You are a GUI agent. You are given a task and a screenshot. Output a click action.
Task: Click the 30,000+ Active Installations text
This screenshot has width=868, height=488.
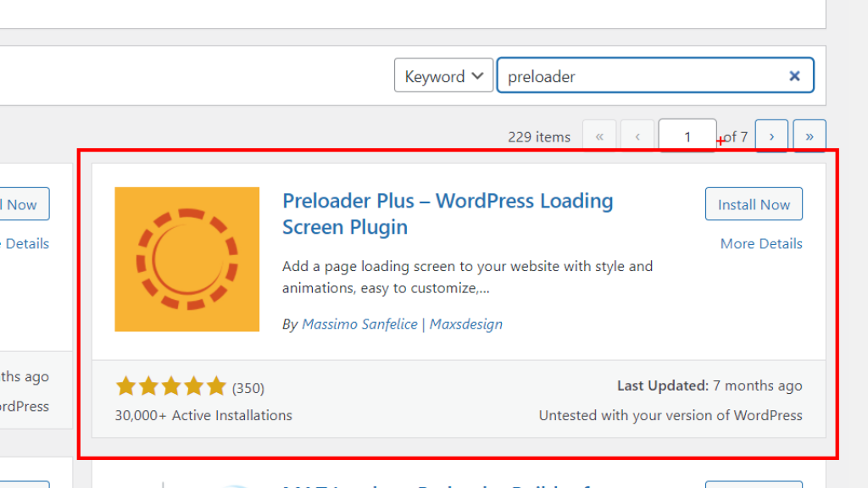(x=203, y=415)
